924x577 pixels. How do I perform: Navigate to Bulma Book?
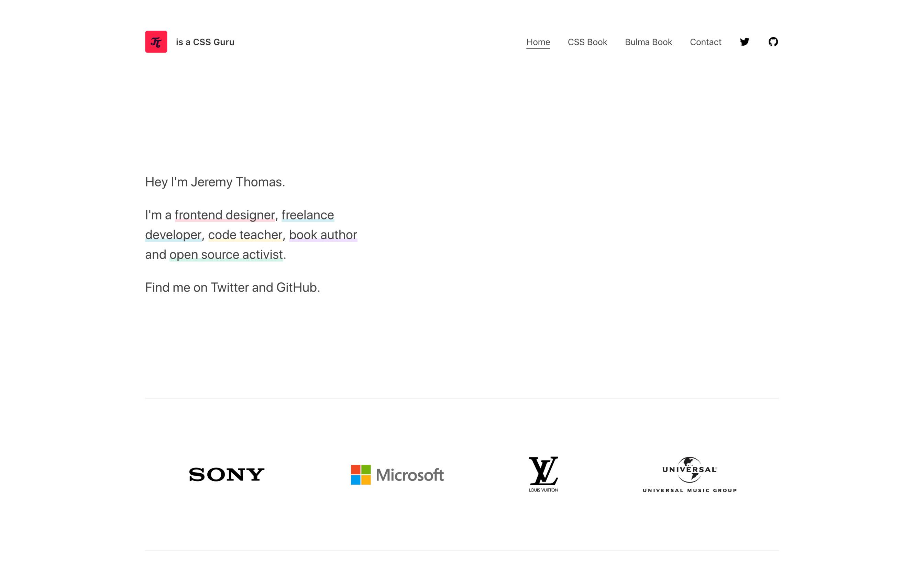tap(648, 42)
